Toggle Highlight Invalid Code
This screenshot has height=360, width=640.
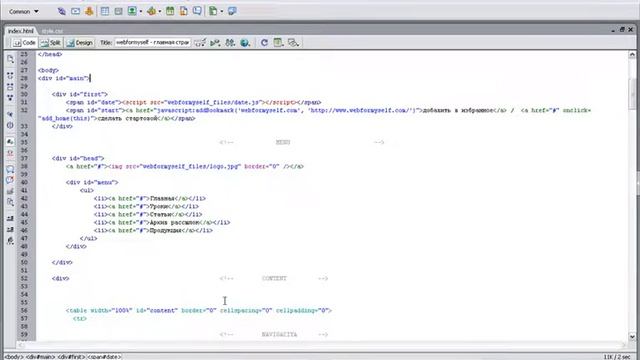pos(10,153)
